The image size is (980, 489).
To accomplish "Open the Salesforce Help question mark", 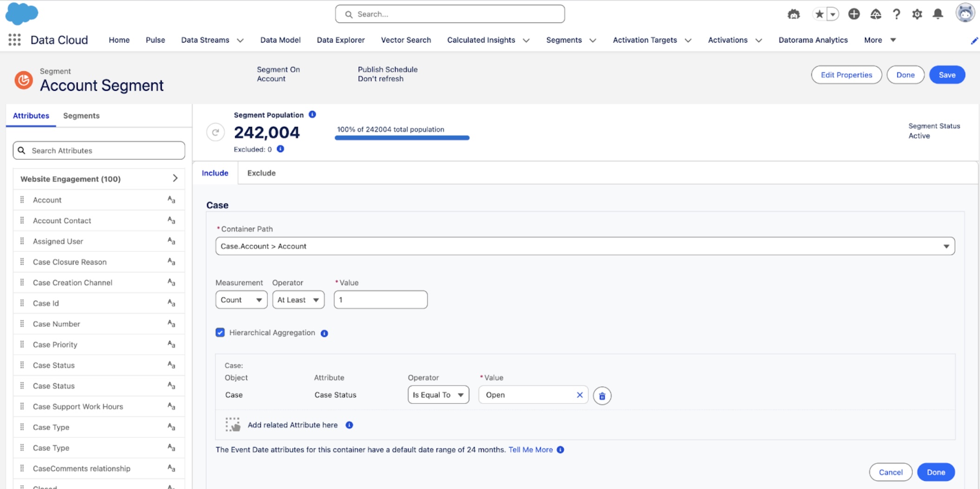I will 896,14.
